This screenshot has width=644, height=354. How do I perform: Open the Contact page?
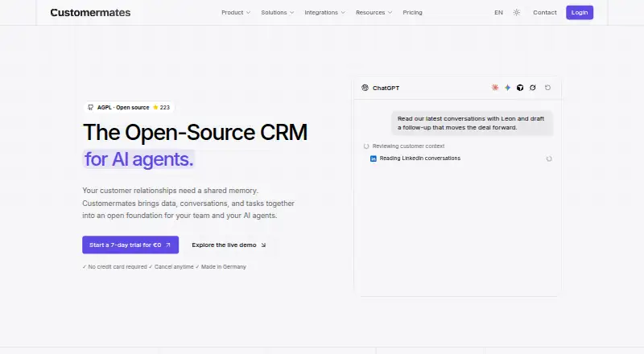click(x=545, y=13)
